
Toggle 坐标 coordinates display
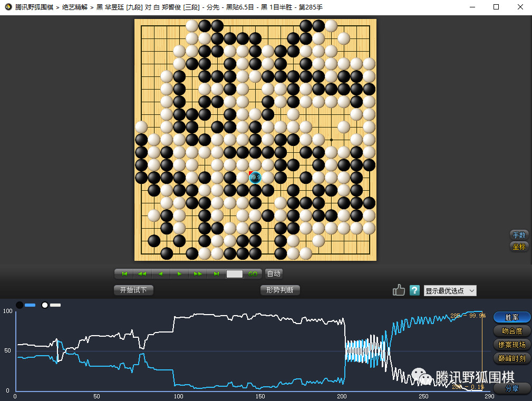(x=519, y=247)
